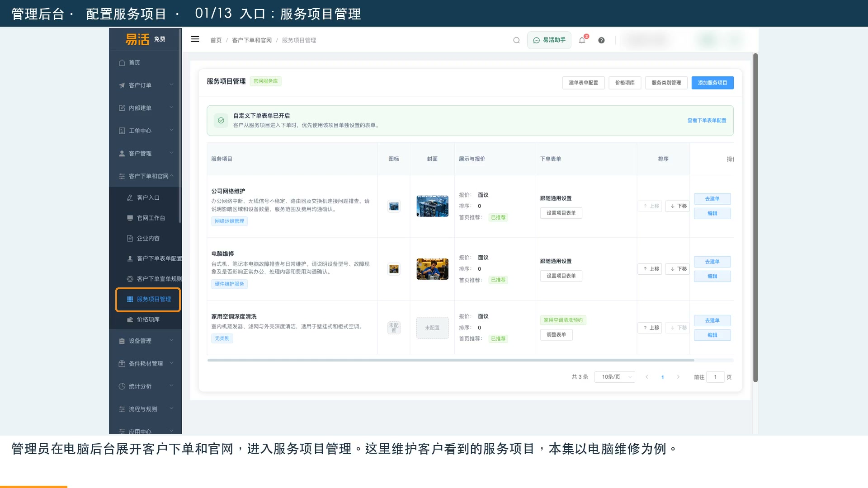This screenshot has height=488, width=868.
Task: Open the 易活助手 chat assistant
Action: [549, 40]
